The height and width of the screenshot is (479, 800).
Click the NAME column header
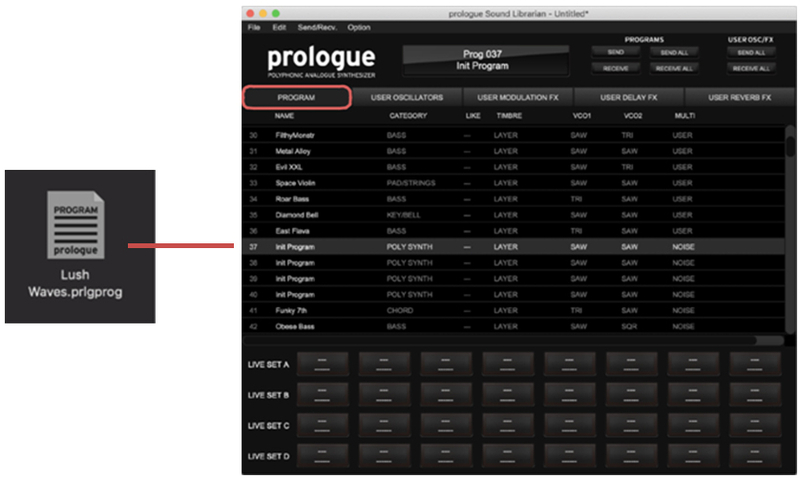point(284,116)
